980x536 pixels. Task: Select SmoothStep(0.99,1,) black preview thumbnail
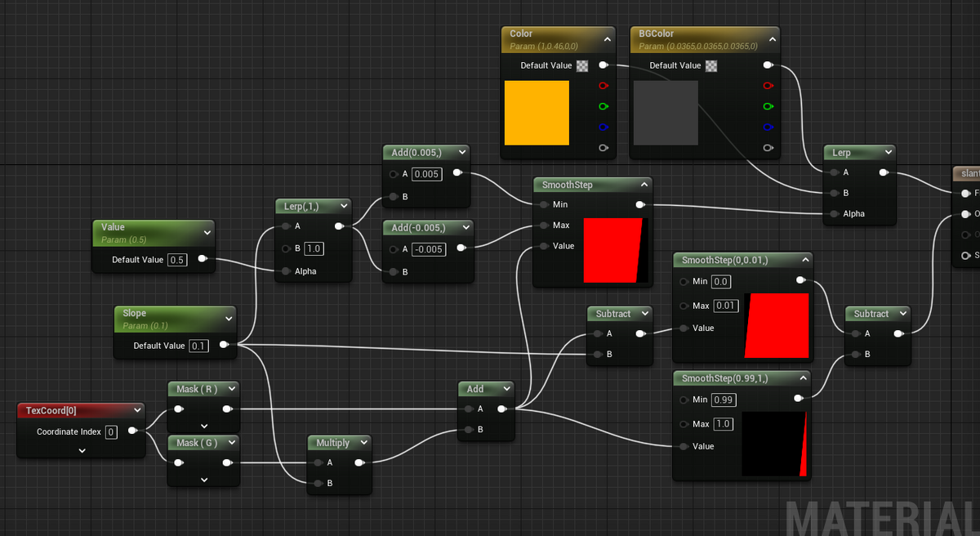[774, 444]
